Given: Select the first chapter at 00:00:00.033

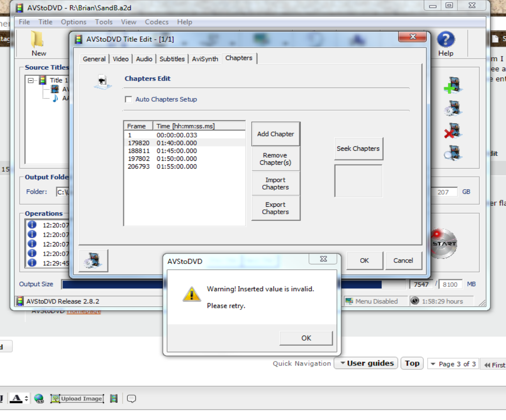Looking at the screenshot, I should [185, 135].
